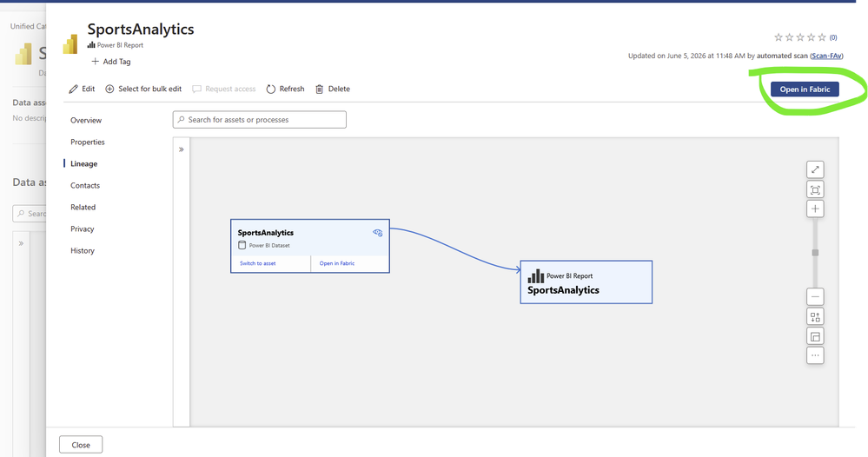This screenshot has height=457, width=868.
Task: Rate with the fifth star
Action: (822, 37)
